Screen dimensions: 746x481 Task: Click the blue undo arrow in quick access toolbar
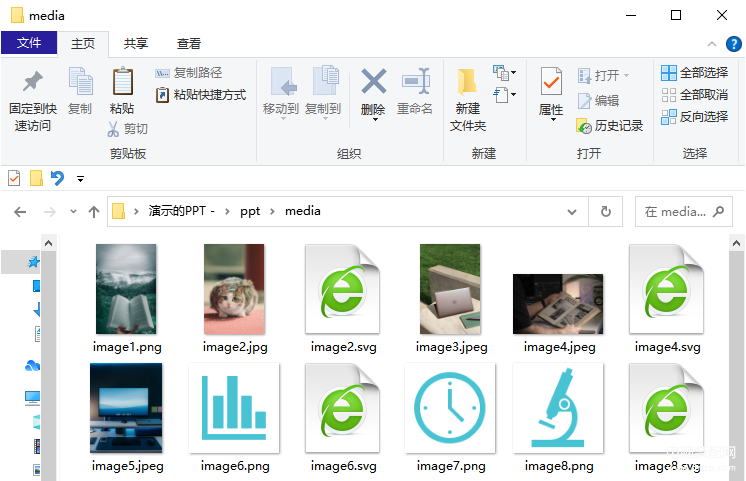pos(57,178)
